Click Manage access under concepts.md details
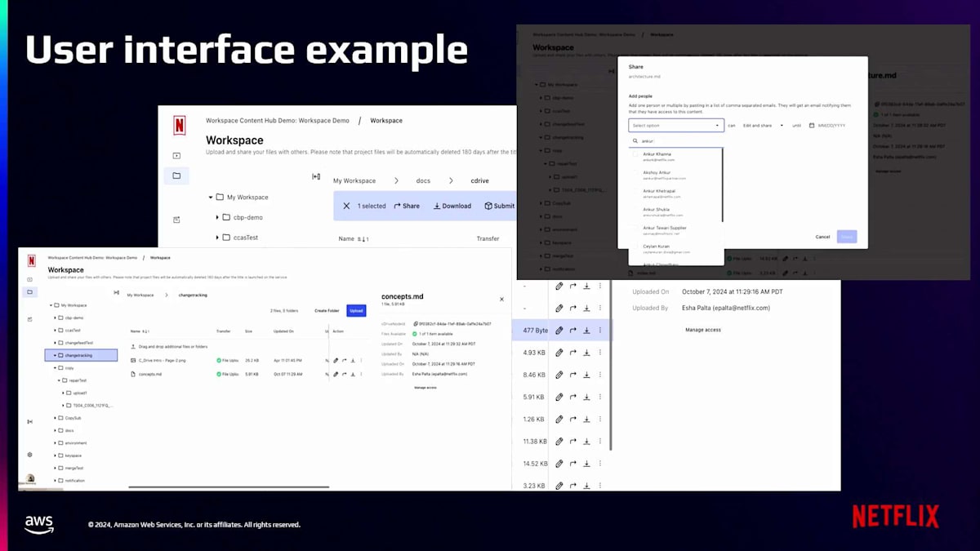Screen dimensions: 980x551 [x=425, y=387]
